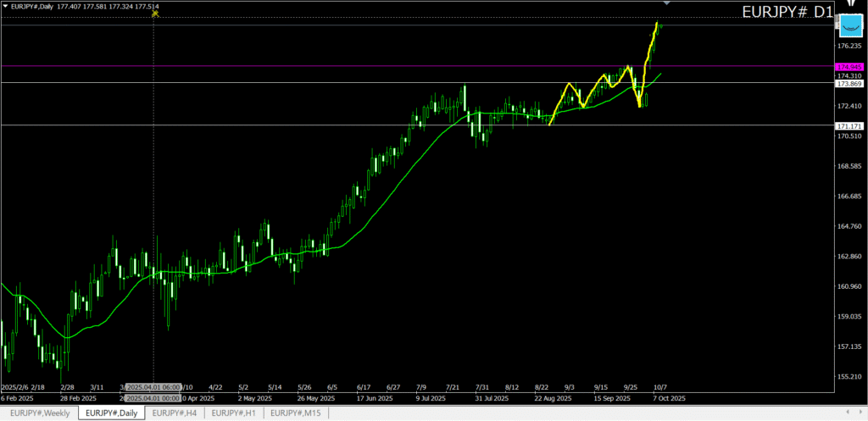Select the 173.869 horizontal line price label

(849, 83)
